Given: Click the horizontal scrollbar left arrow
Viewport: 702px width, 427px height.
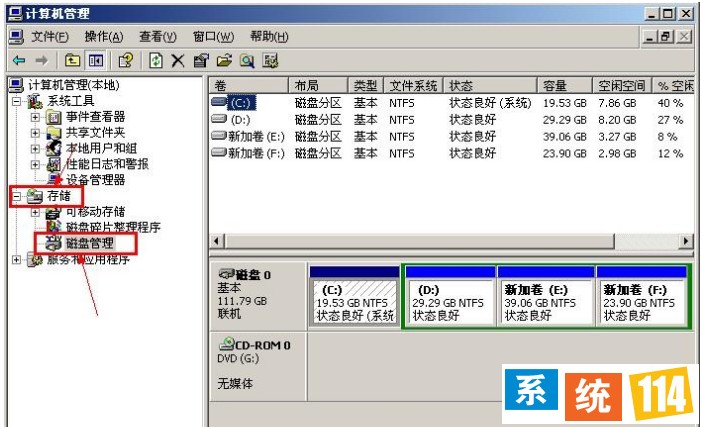Looking at the screenshot, I should pos(217,241).
